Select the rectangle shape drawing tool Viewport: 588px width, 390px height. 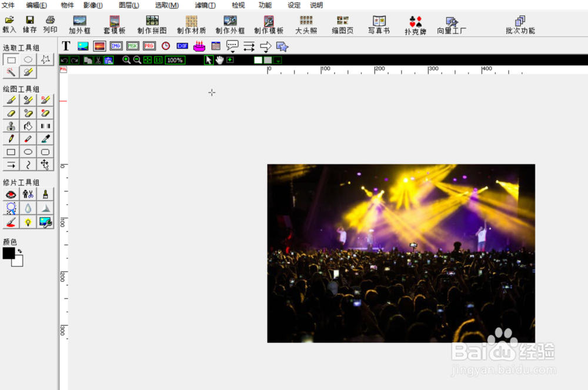coord(11,152)
